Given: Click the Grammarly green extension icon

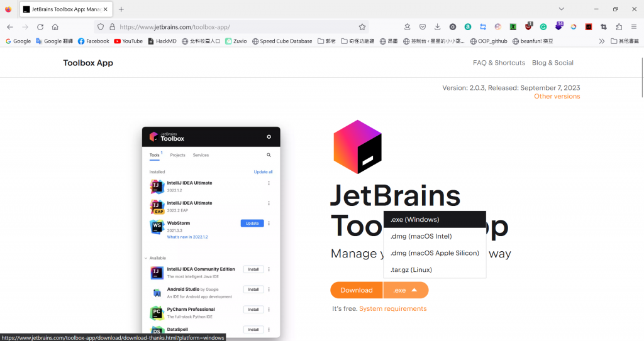Looking at the screenshot, I should tap(543, 27).
